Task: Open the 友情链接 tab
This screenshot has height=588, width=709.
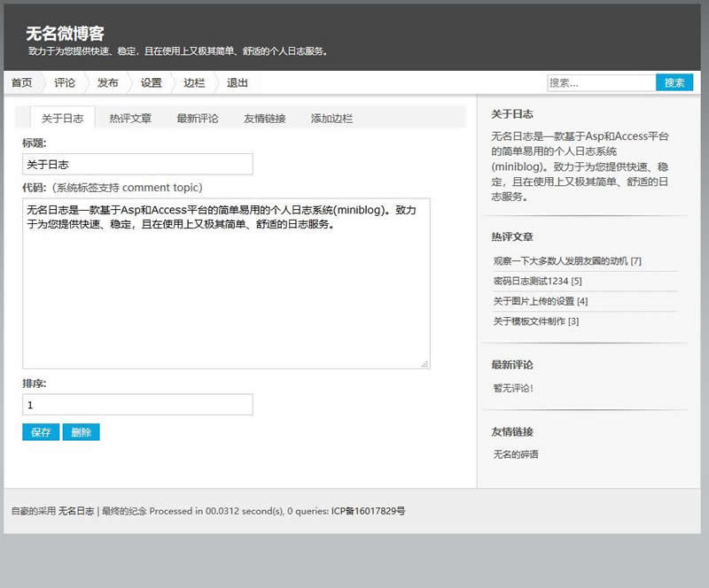Action: 264,118
